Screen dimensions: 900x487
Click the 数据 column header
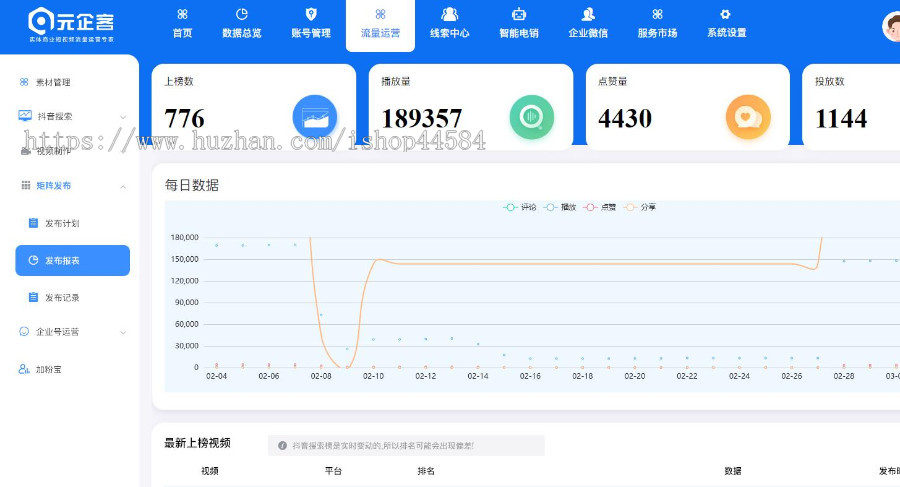coord(733,471)
